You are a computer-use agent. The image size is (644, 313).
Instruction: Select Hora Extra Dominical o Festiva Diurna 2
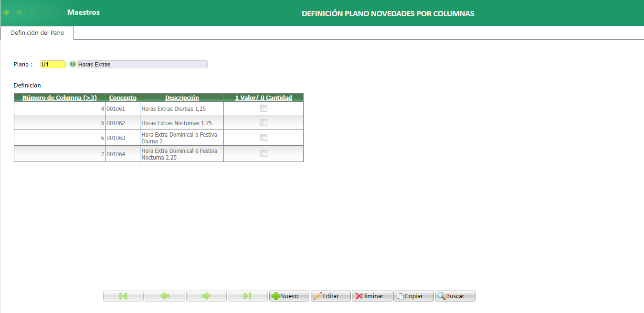tap(182, 138)
